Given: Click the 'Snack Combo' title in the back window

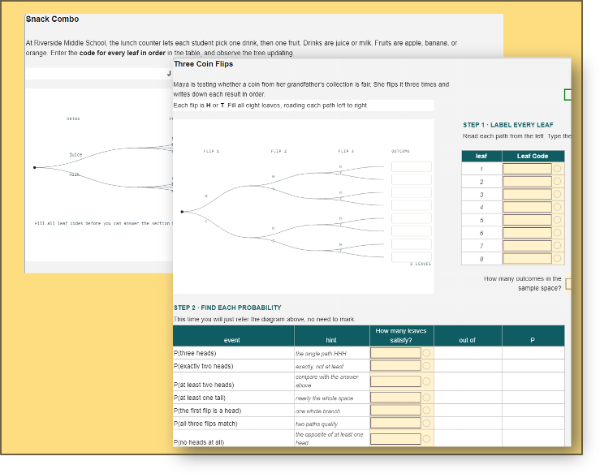Looking at the screenshot, I should pos(52,19).
